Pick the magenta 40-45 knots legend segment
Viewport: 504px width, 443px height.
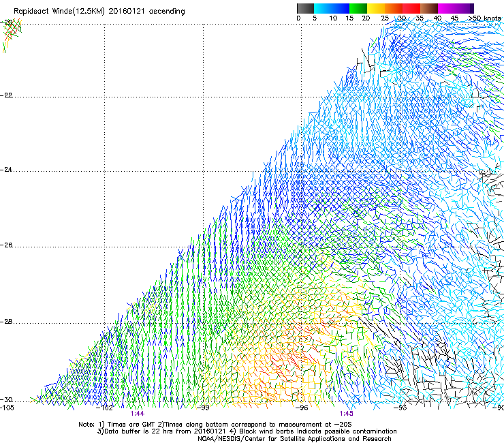(x=447, y=8)
